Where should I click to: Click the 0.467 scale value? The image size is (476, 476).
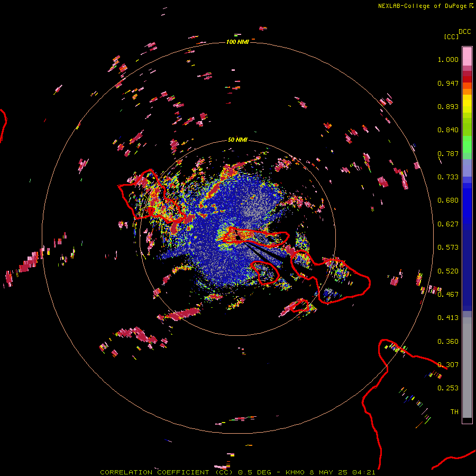448,295
